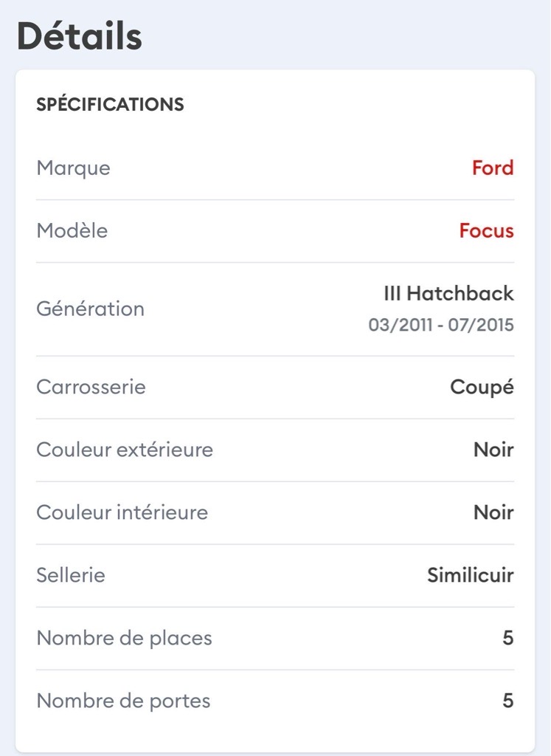Click the Noir value for exterior color
This screenshot has width=551, height=756.
[493, 450]
